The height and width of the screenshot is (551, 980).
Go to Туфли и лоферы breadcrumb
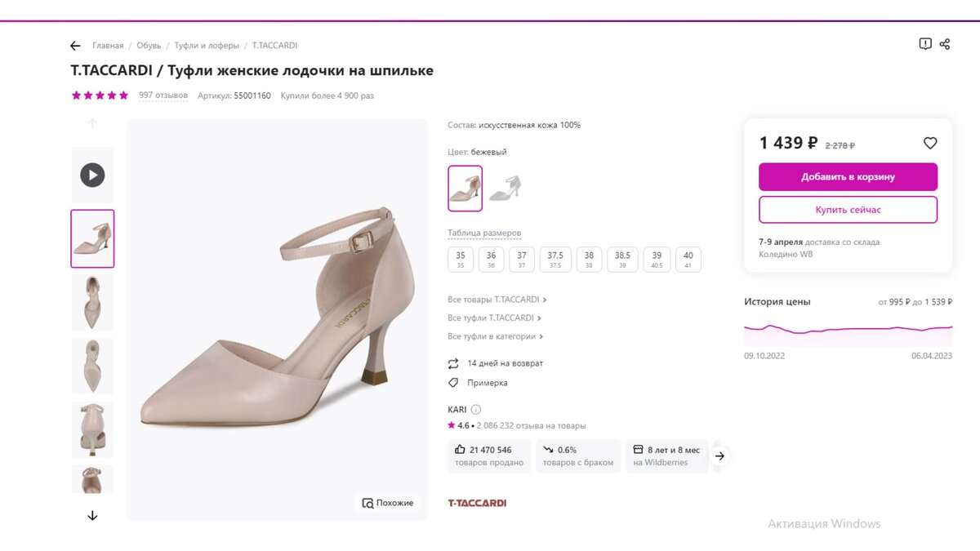pos(207,46)
